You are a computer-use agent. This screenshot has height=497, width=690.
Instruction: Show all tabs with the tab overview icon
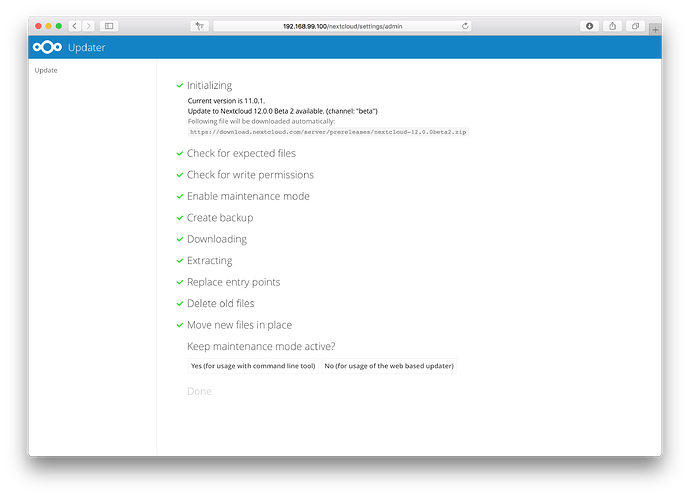click(x=635, y=26)
